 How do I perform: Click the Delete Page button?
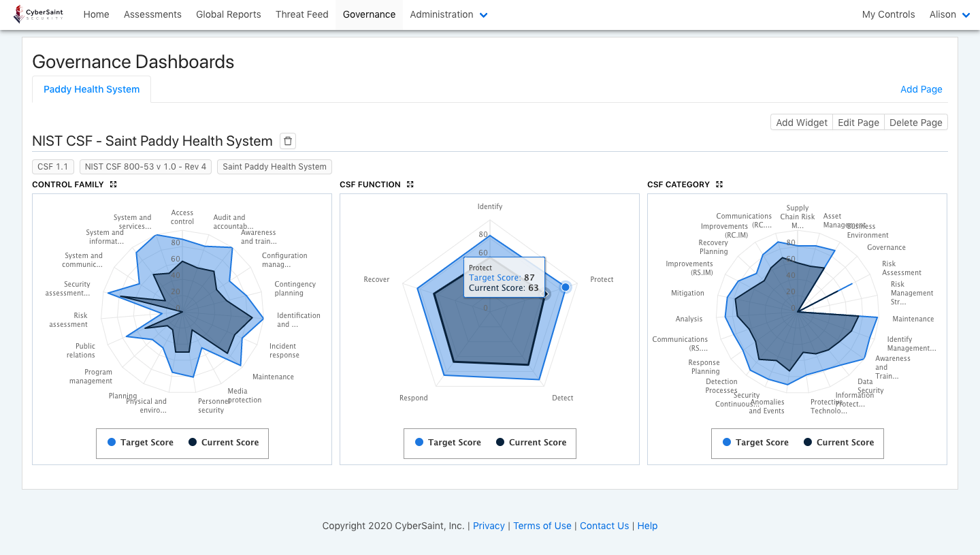tap(915, 122)
